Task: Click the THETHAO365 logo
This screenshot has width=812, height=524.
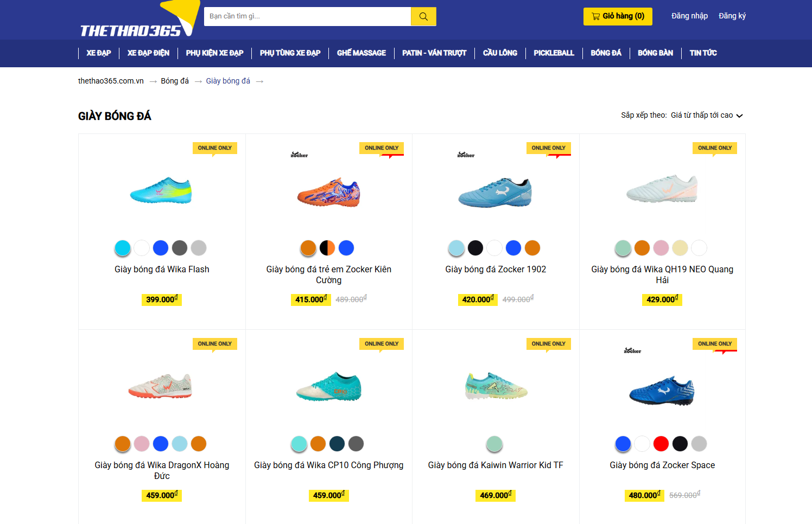Action: coord(130,30)
